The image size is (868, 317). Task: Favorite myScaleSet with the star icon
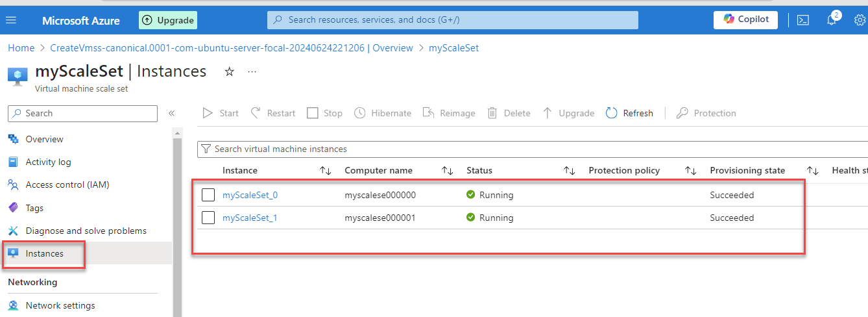(x=229, y=71)
